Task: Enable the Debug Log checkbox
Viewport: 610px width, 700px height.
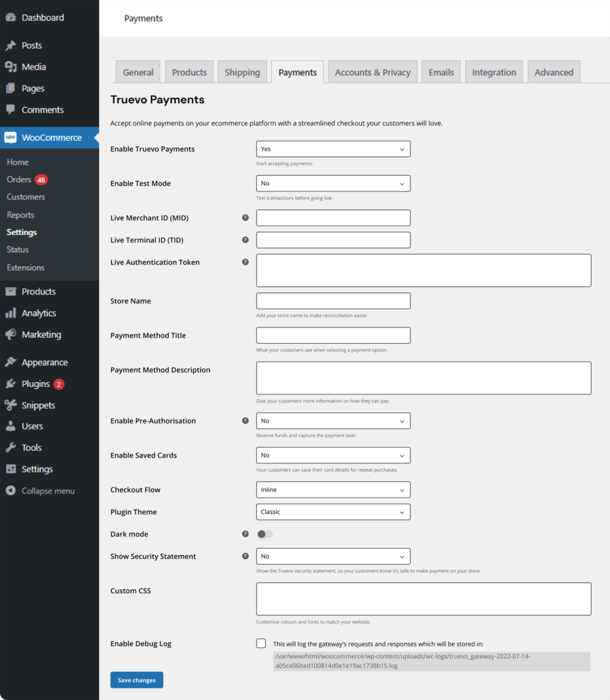Action: tap(261, 643)
